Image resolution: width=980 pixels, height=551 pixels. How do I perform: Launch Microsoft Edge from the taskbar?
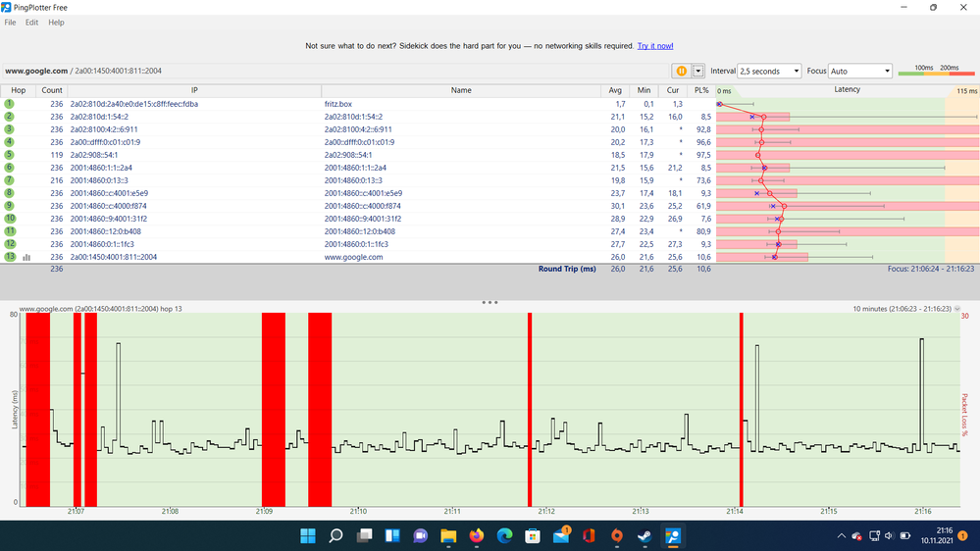click(504, 536)
